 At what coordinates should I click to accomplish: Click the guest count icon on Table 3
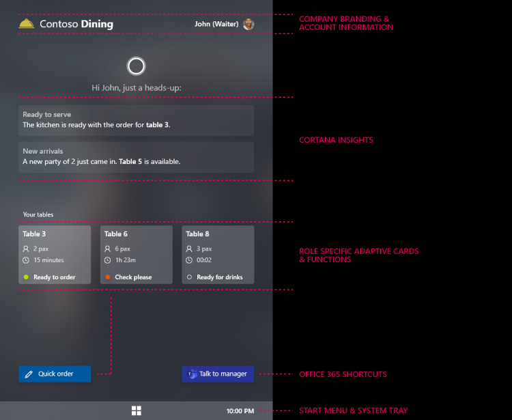point(26,249)
